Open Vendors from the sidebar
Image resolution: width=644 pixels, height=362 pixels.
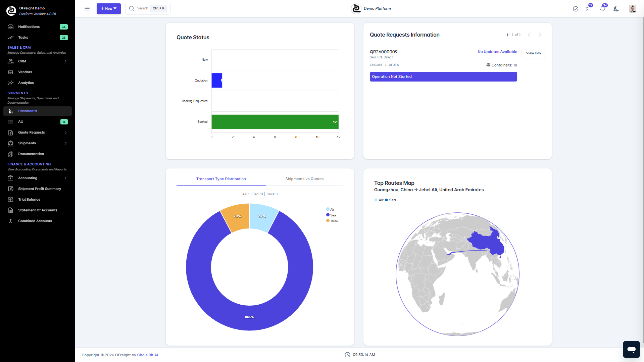[x=25, y=72]
